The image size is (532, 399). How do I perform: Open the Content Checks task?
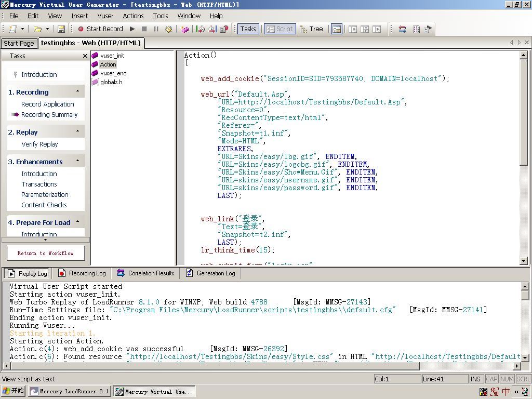pyautogui.click(x=44, y=205)
